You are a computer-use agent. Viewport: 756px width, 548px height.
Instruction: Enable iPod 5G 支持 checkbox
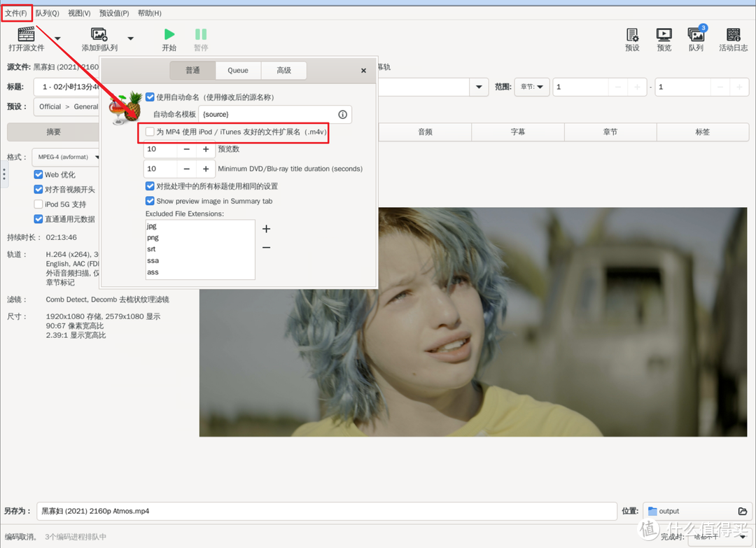point(39,204)
